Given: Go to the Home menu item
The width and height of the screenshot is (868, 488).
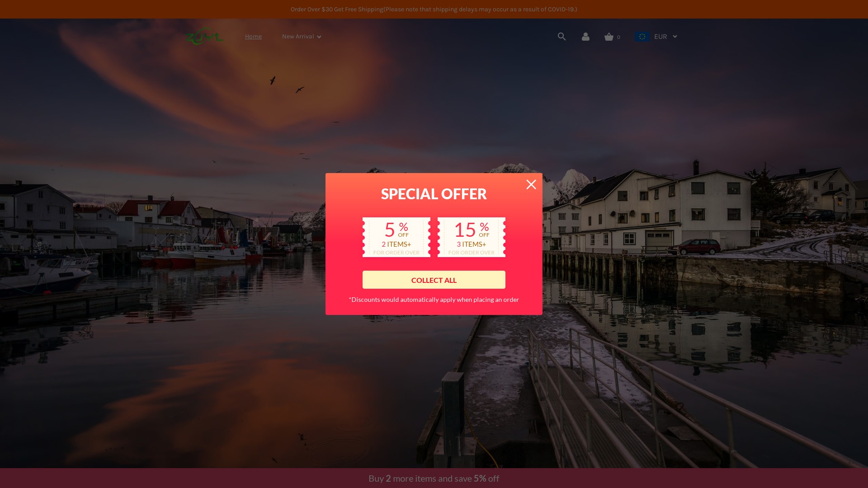Looking at the screenshot, I should [x=253, y=37].
